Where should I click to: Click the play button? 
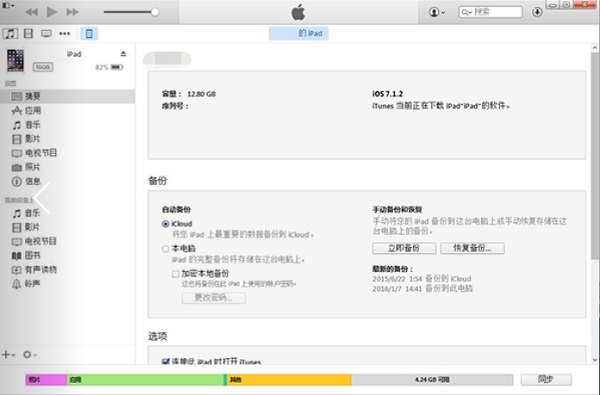coord(52,12)
